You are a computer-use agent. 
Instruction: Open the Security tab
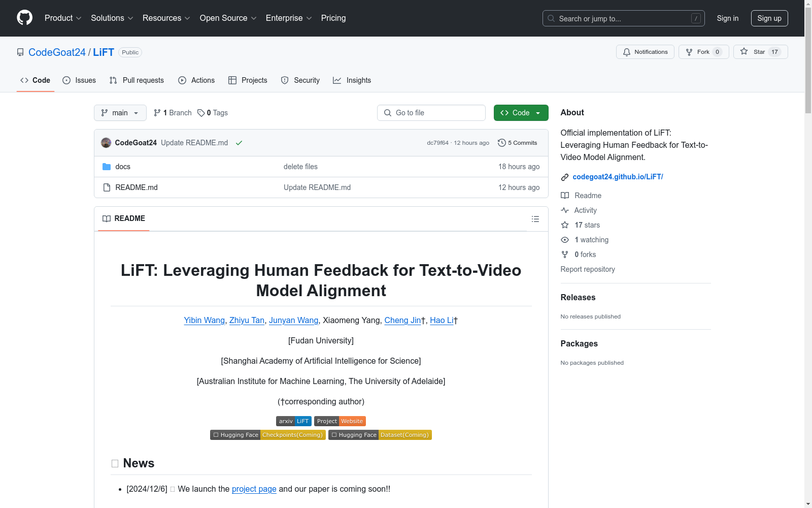(300, 80)
